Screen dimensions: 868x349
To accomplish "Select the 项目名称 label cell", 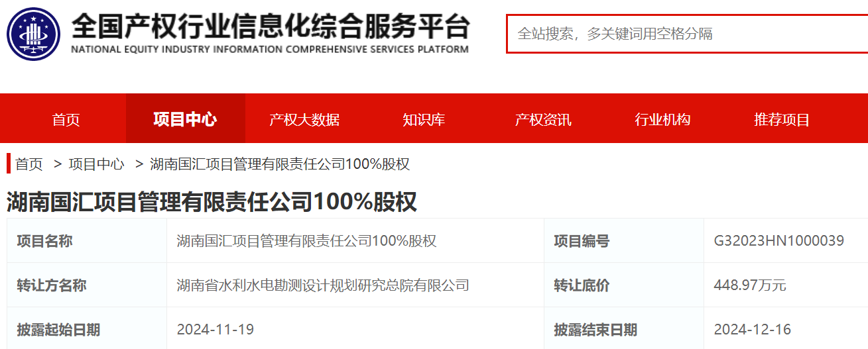I will click(87, 240).
